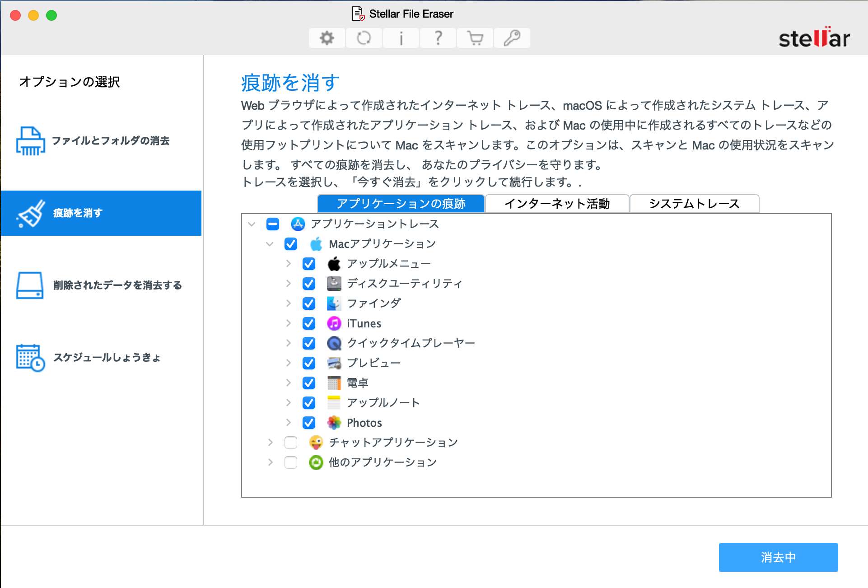The image size is (868, 588).
Task: Click the QuickTime Player icon
Action: tap(334, 343)
